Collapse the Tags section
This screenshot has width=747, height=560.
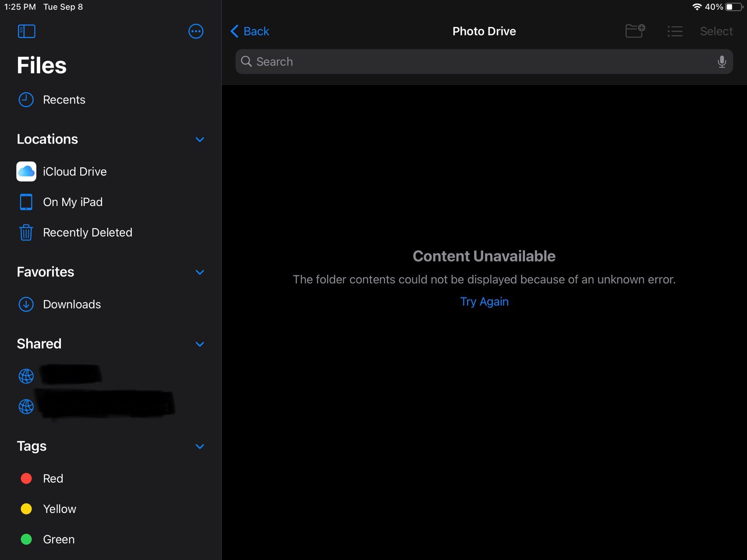(200, 447)
